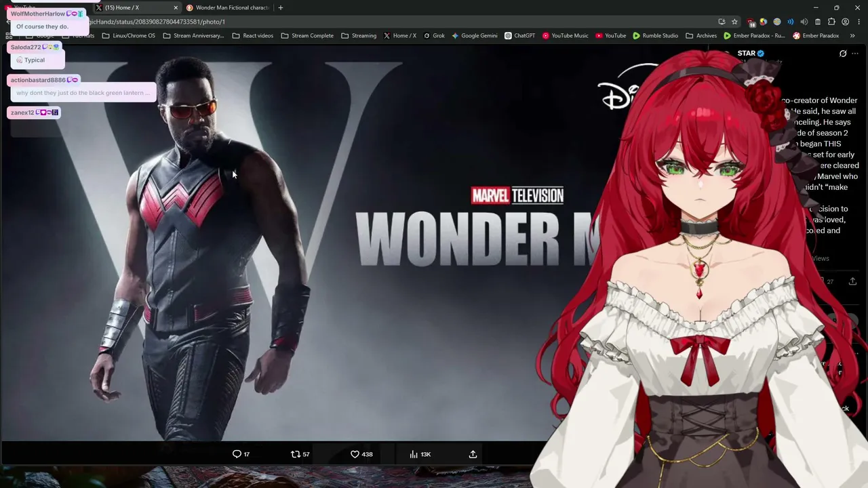The width and height of the screenshot is (868, 488).
Task: Open the Stream Anniversary bookmark folder
Action: pyautogui.click(x=193, y=36)
